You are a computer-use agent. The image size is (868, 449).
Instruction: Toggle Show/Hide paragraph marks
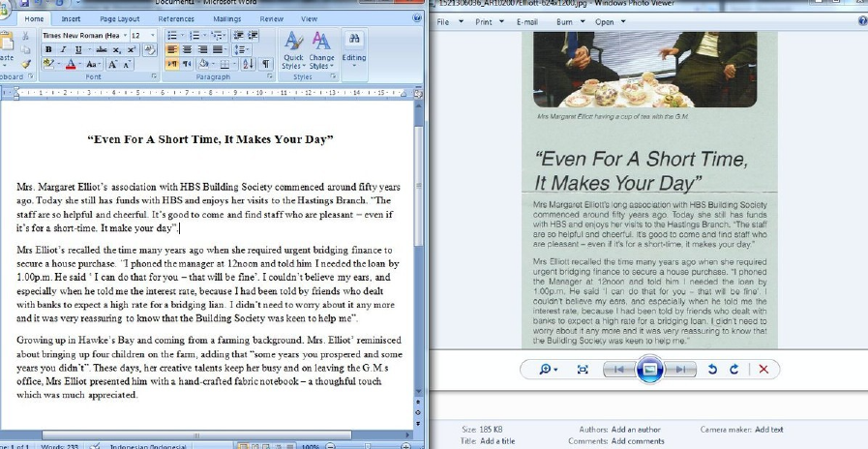[266, 64]
